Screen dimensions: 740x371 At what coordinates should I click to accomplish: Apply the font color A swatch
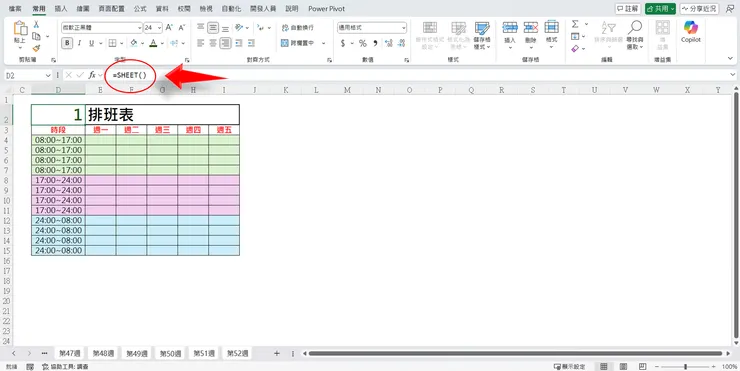coord(153,43)
